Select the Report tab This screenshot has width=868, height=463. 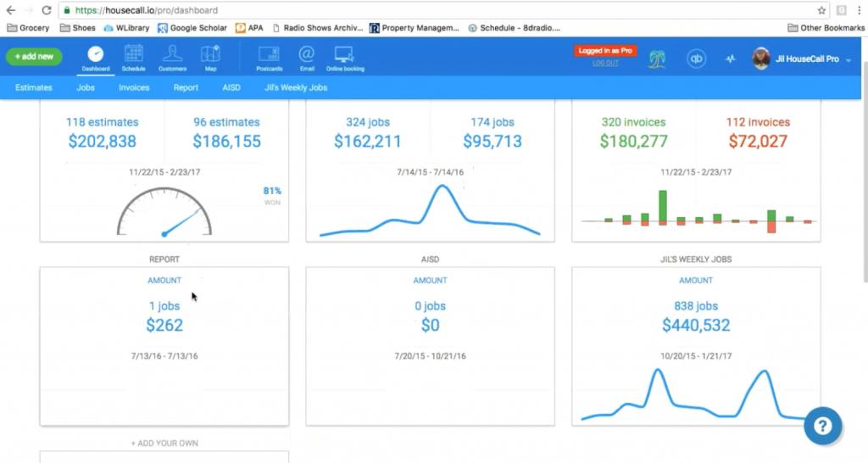click(186, 87)
